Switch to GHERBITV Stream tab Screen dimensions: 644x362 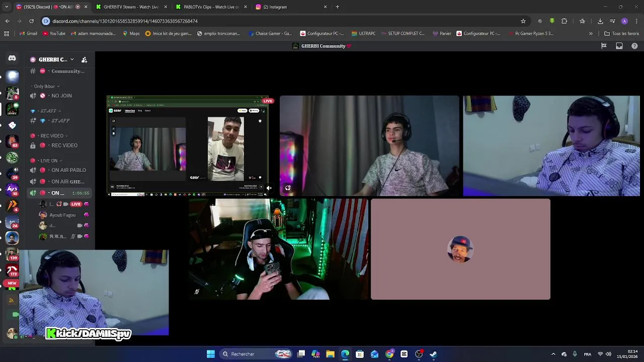(x=131, y=7)
